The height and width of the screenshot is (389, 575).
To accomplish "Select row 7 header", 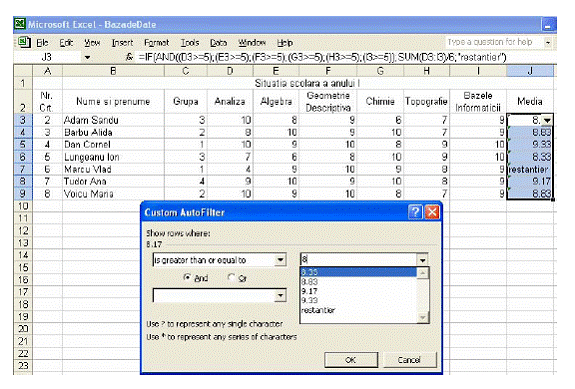I will 23,169.
